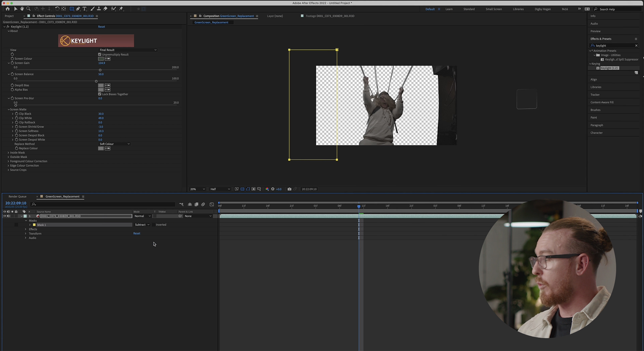Hide layer D001_C073 using eye icon
Screen dimensions: 644x351
pos(5,216)
